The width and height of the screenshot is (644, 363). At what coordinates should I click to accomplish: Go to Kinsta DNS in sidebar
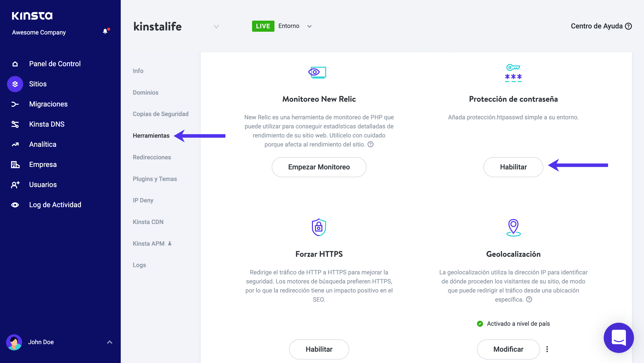coord(47,124)
